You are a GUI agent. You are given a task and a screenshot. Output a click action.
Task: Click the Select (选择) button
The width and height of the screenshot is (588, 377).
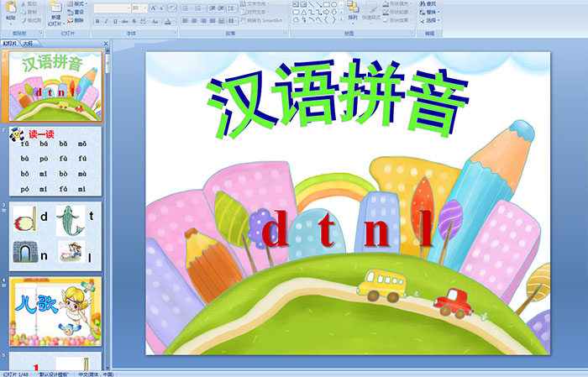click(x=430, y=20)
